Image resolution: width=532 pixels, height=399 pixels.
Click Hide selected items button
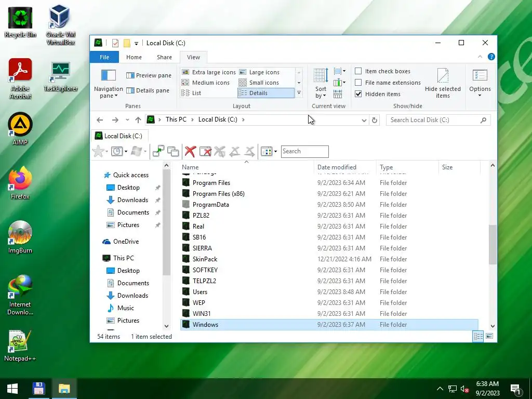pos(443,84)
